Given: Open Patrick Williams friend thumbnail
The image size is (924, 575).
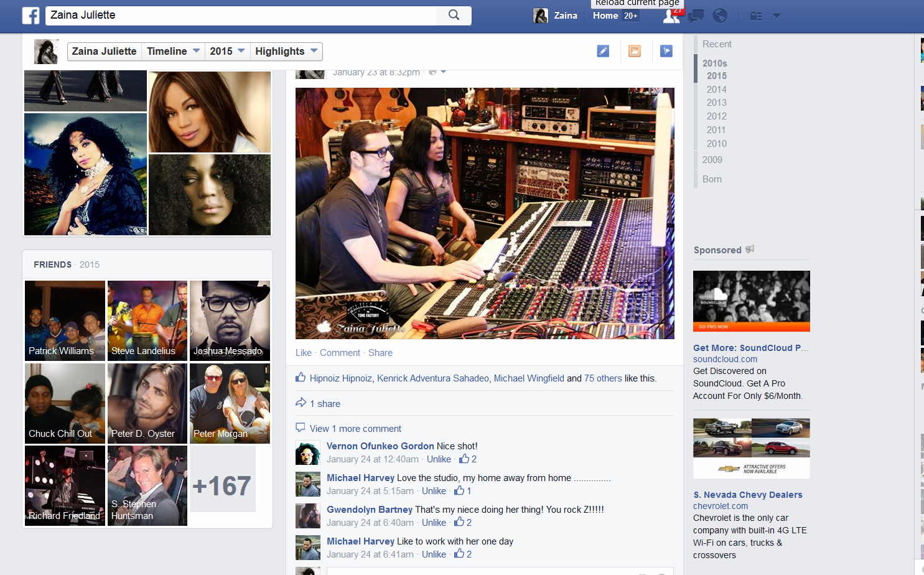Looking at the screenshot, I should point(65,320).
